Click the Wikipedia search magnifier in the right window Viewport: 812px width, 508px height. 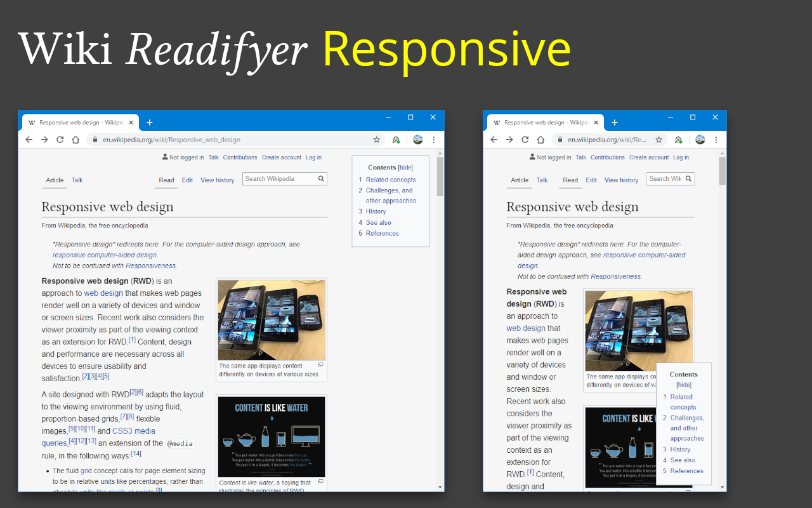pyautogui.click(x=688, y=179)
